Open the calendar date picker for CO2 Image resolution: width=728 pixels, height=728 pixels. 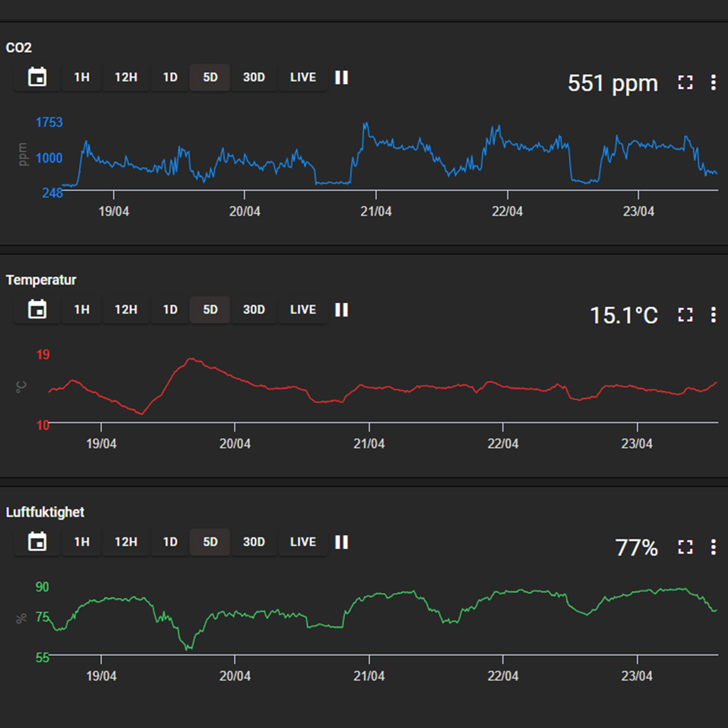tap(38, 78)
